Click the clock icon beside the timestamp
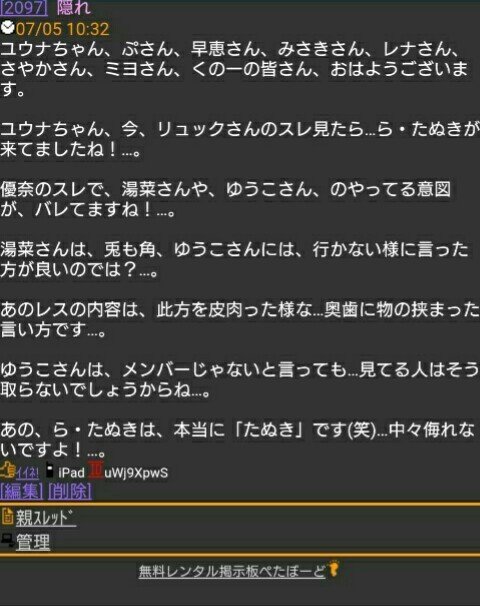This screenshot has width=480, height=606. pyautogui.click(x=7, y=28)
